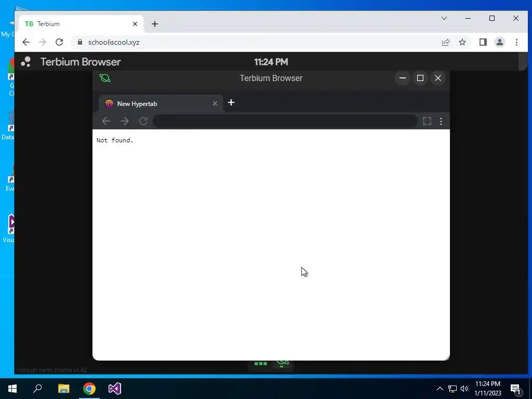Viewport: 532px width, 399px height.
Task: Open the Terbium launcher dots icon
Action: [x=26, y=62]
